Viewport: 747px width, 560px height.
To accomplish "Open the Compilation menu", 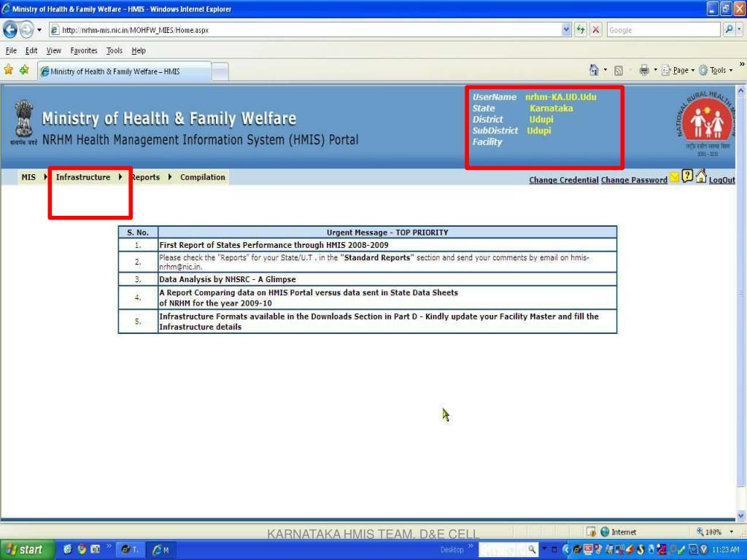I will pos(203,177).
